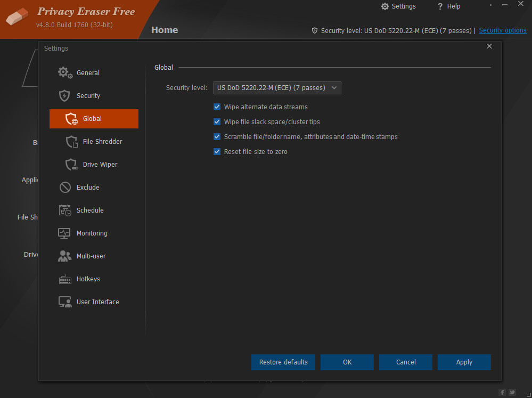Uncheck Scramble file/folder name option
532x398 pixels.
[217, 137]
